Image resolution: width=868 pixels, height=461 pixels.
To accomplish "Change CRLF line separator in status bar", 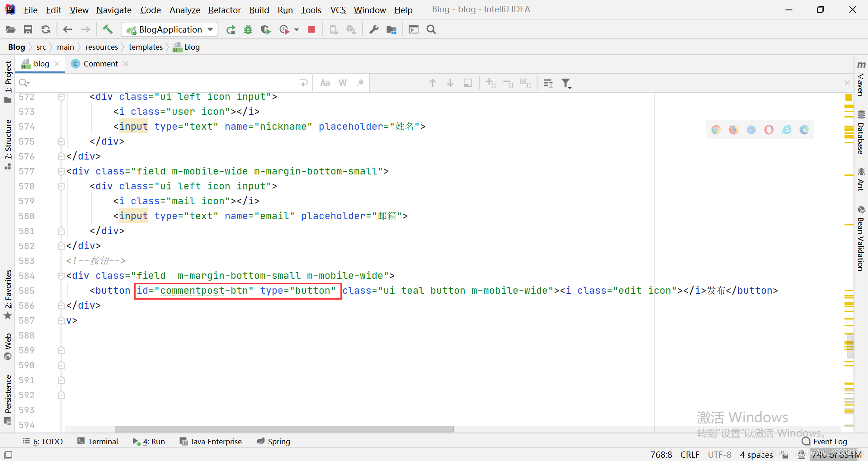I will [x=690, y=455].
